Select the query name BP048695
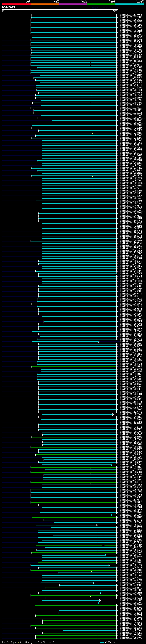Viewport: 146px width, 644px height. 8,8
